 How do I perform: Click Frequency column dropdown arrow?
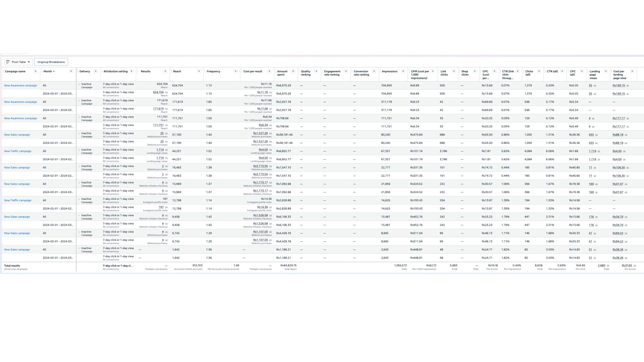235,71
